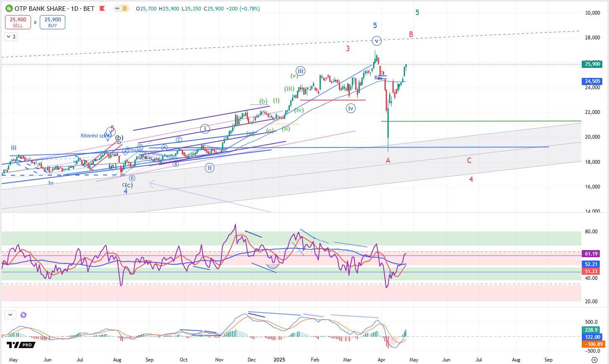Click the 28,000 price scale label
This screenshot has width=609, height=364.
pyautogui.click(x=592, y=38)
